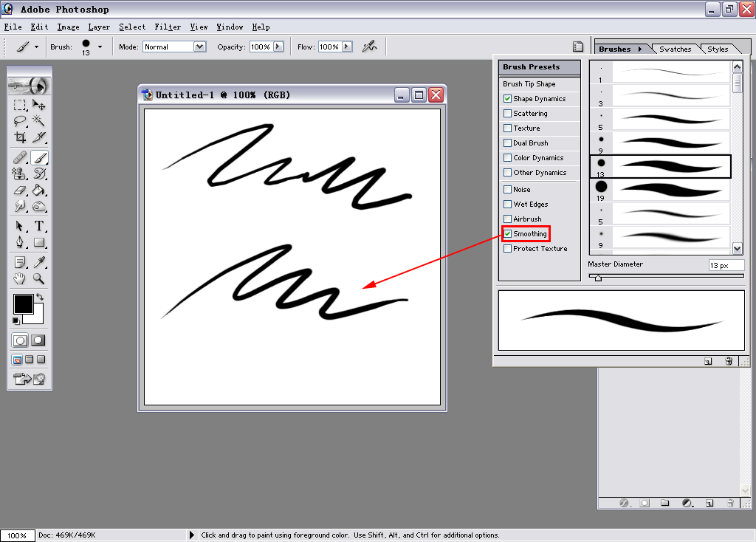Image resolution: width=756 pixels, height=542 pixels.
Task: Swap foreground and background colors
Action: click(x=40, y=297)
